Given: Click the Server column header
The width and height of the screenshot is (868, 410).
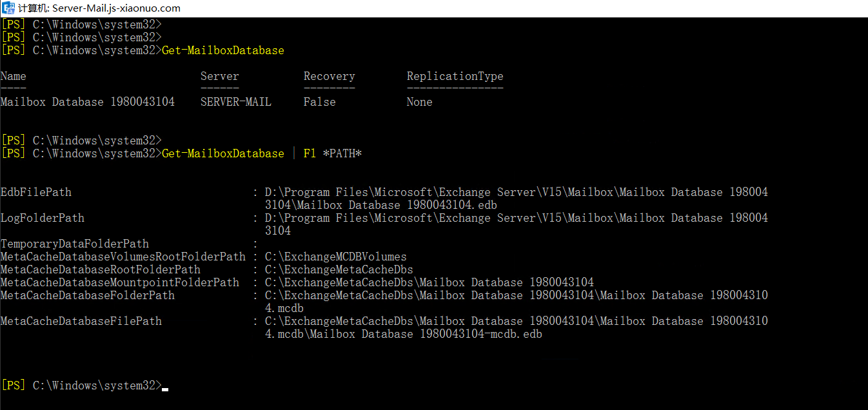Looking at the screenshot, I should coord(220,76).
